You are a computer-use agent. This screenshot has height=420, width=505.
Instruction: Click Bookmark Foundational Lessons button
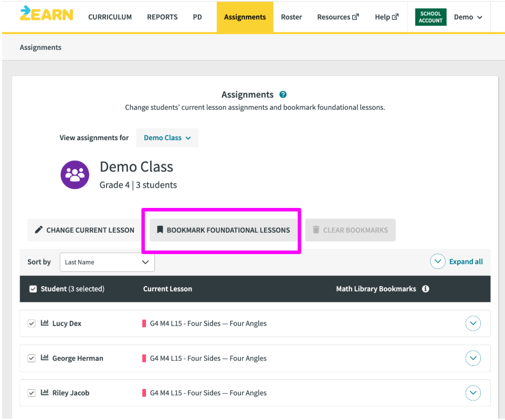(x=223, y=230)
